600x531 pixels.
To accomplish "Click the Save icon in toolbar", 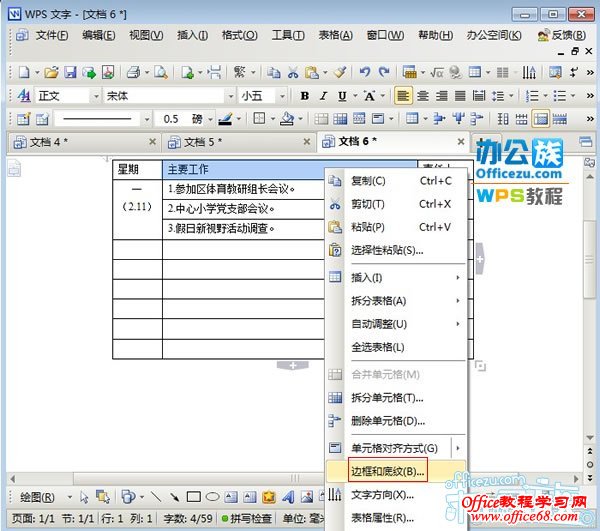I will tap(71, 72).
